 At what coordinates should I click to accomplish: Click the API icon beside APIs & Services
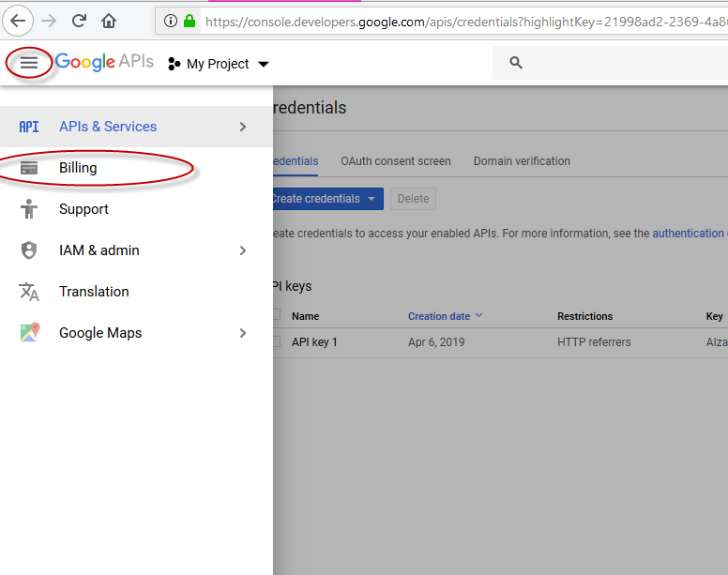[x=29, y=127]
